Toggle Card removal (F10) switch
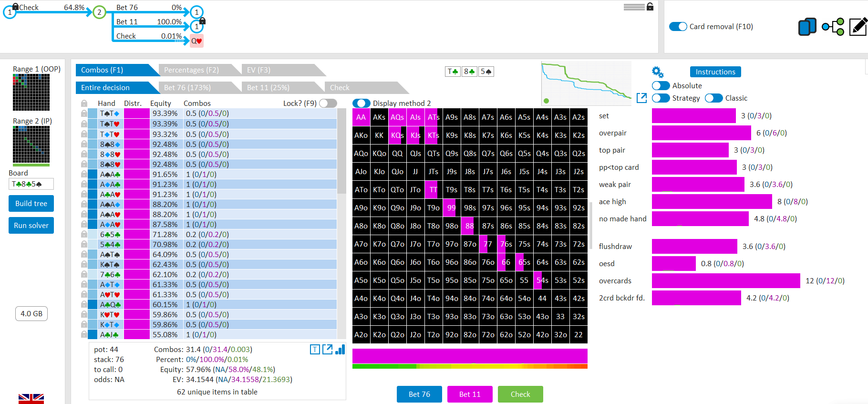 pyautogui.click(x=678, y=27)
